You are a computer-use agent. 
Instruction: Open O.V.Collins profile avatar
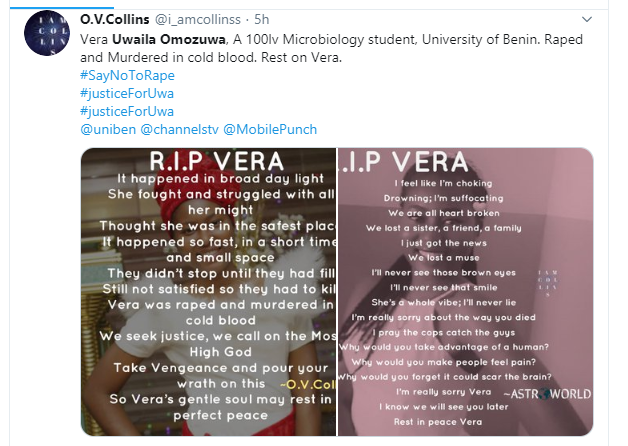[x=47, y=33]
